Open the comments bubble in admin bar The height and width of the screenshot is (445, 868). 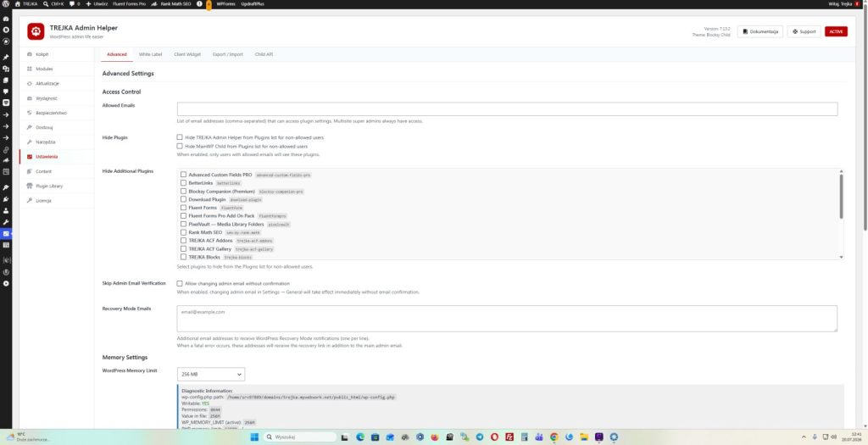(75, 3)
